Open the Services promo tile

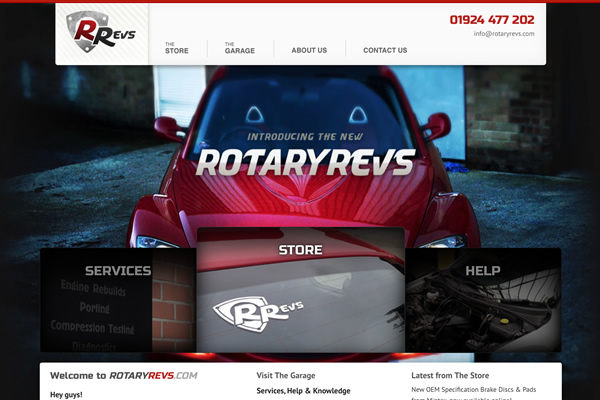(118, 300)
